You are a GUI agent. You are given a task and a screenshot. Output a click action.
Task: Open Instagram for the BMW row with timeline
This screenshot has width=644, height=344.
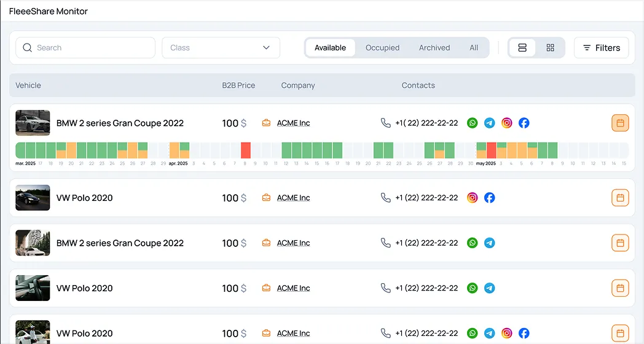tap(507, 123)
